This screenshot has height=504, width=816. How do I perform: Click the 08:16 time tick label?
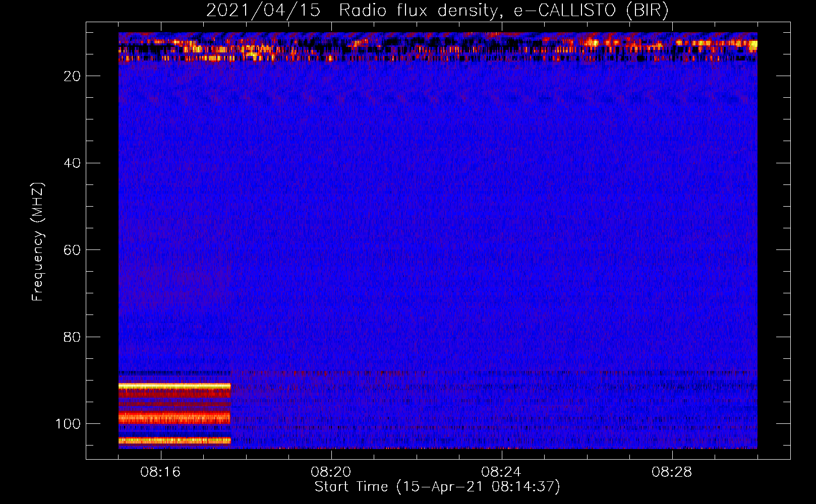coord(161,472)
